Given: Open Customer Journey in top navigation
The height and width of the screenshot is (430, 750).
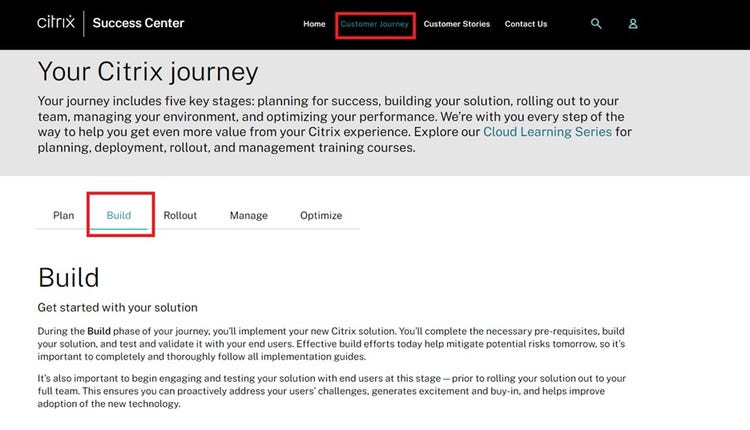Looking at the screenshot, I should pos(375,24).
